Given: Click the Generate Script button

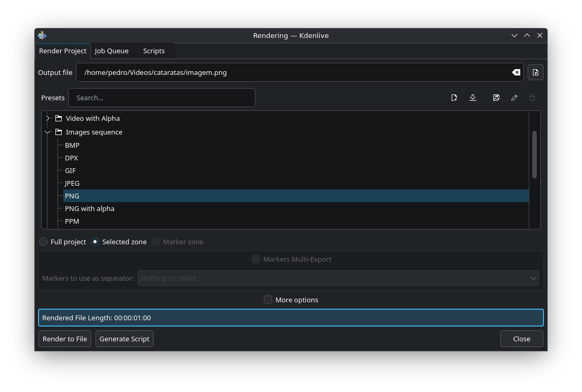Looking at the screenshot, I should pyautogui.click(x=125, y=339).
